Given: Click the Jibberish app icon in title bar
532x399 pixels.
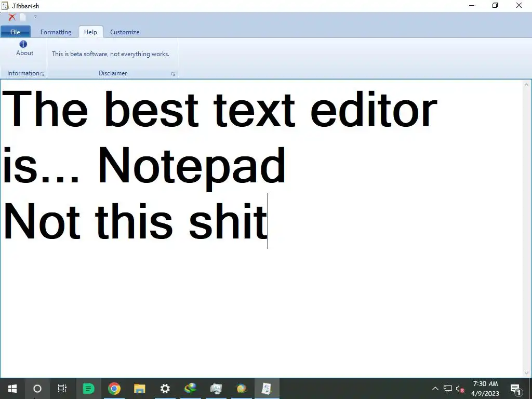Looking at the screenshot, I should pos(5,6).
